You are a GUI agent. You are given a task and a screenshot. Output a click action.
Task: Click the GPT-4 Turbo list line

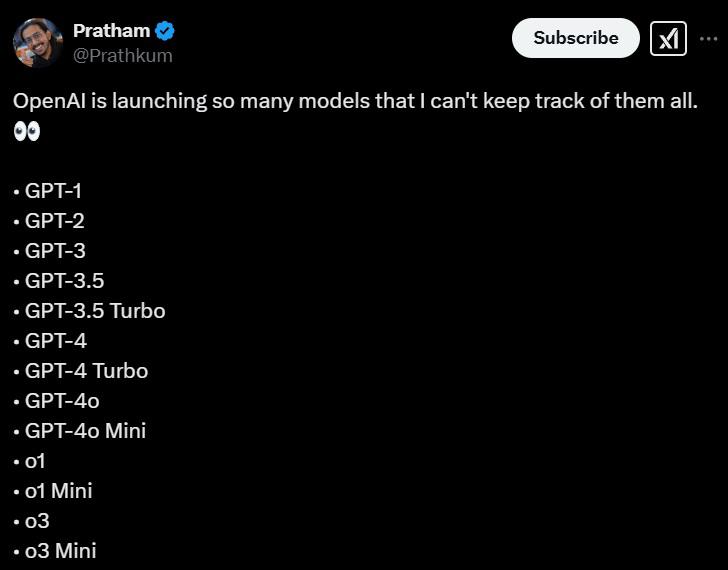(x=82, y=370)
